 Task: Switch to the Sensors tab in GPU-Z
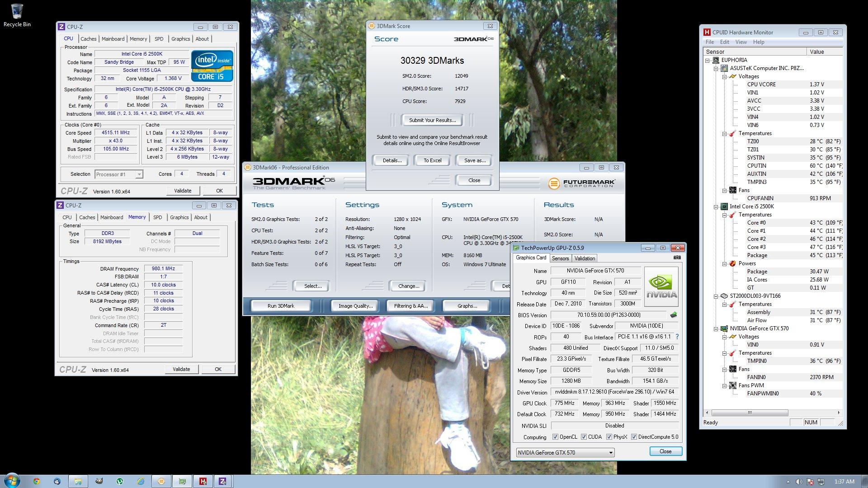pyautogui.click(x=560, y=258)
